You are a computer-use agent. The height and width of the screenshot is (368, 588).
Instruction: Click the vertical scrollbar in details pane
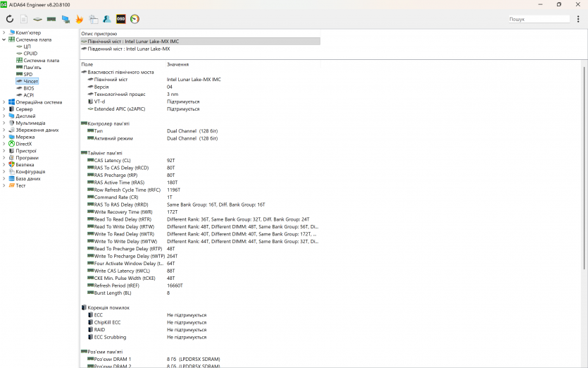point(584,211)
